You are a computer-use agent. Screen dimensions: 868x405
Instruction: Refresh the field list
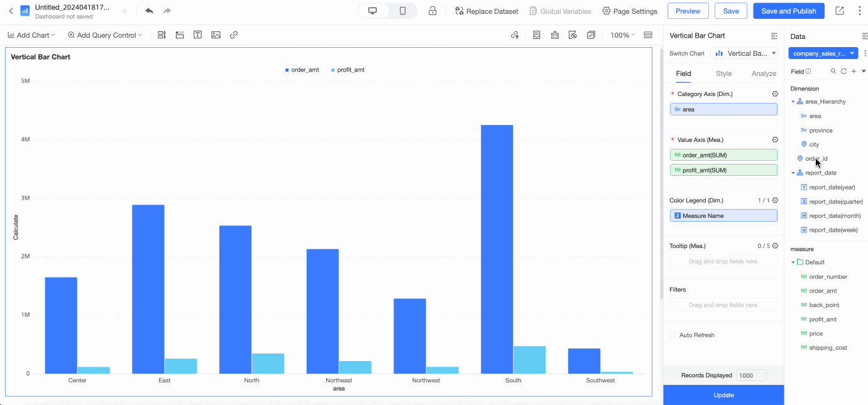point(843,72)
